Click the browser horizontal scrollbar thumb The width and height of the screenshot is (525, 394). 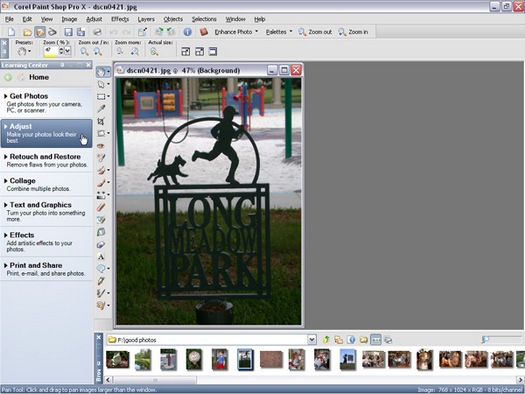pos(155,380)
